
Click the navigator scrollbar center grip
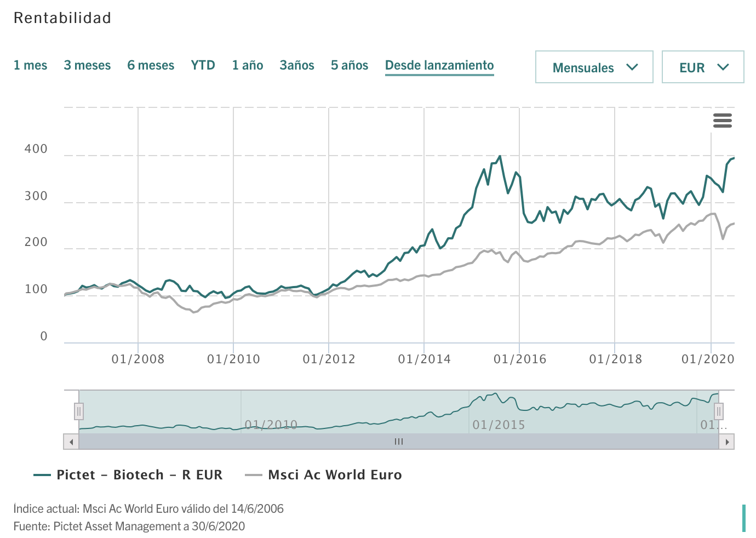(399, 442)
